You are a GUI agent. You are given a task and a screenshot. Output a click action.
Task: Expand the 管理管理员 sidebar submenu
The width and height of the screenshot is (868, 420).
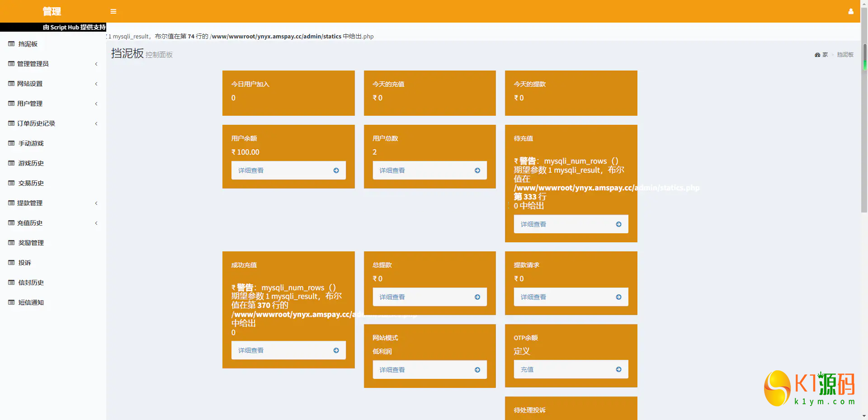pos(96,64)
